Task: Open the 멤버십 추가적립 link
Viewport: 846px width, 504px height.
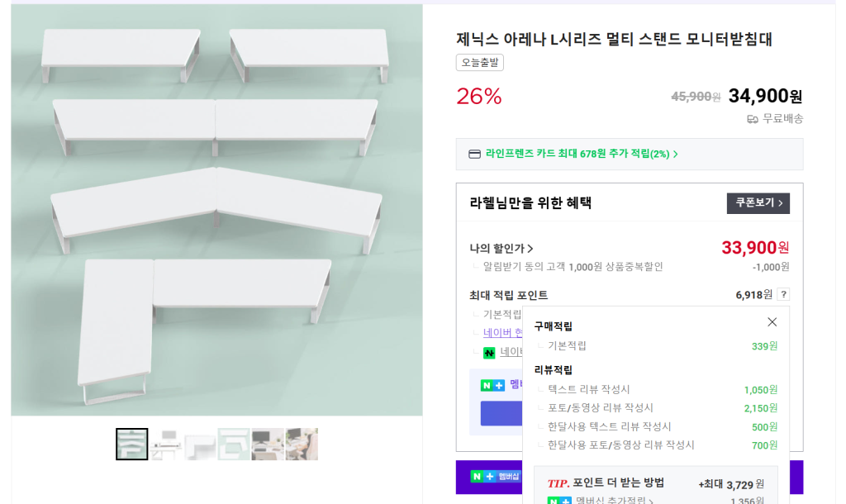Action: pyautogui.click(x=615, y=501)
